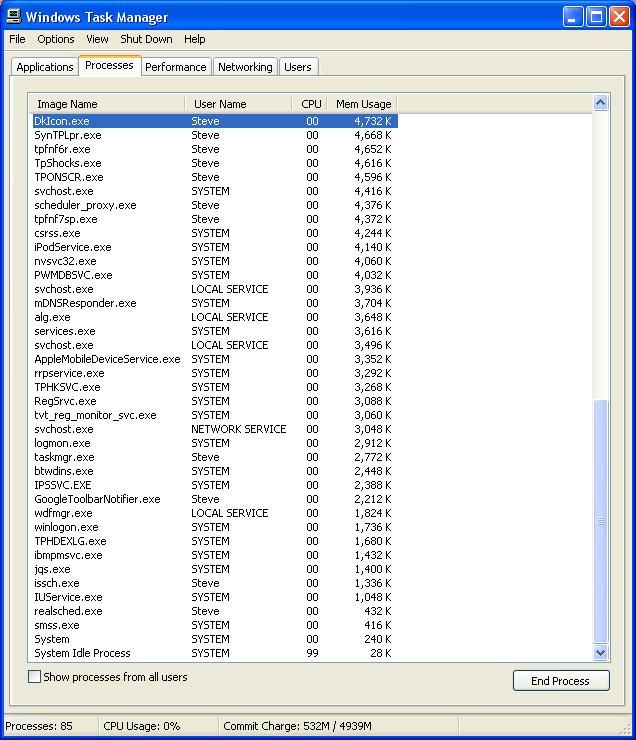636x740 pixels.
Task: Open the Options menu
Action: coord(56,39)
